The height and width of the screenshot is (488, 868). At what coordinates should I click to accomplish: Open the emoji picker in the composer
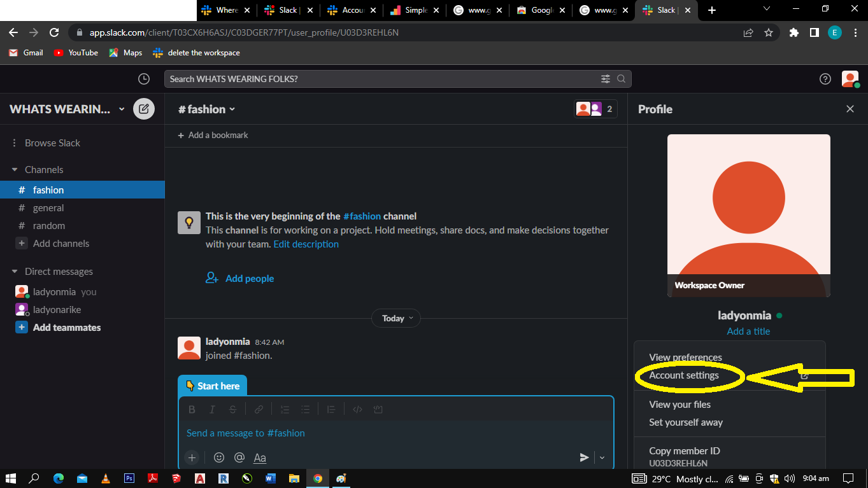click(219, 457)
